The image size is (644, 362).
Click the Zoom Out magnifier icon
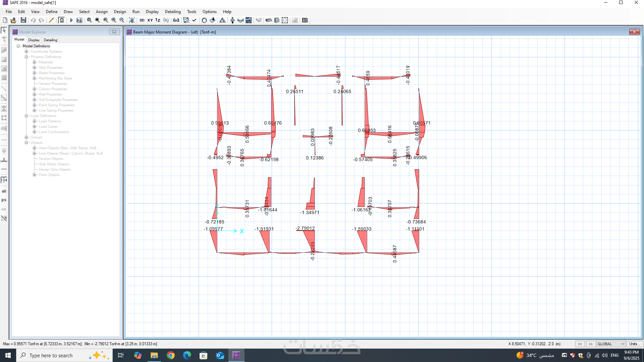click(x=122, y=20)
